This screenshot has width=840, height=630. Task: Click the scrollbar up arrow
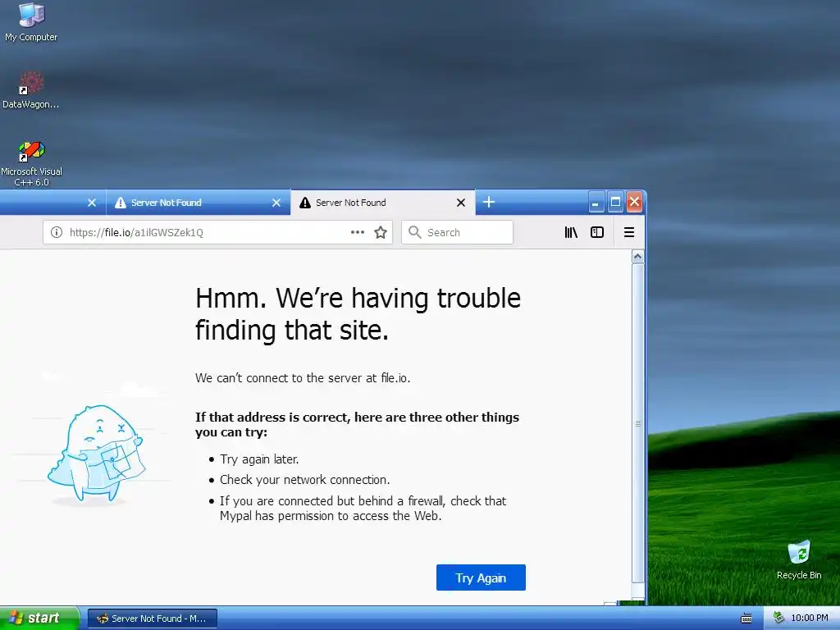point(637,257)
